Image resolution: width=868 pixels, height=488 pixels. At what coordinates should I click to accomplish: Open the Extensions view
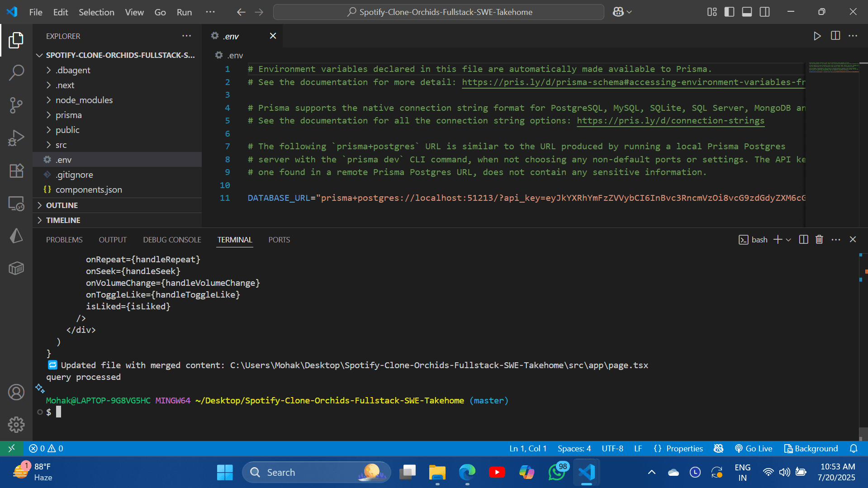(x=16, y=171)
